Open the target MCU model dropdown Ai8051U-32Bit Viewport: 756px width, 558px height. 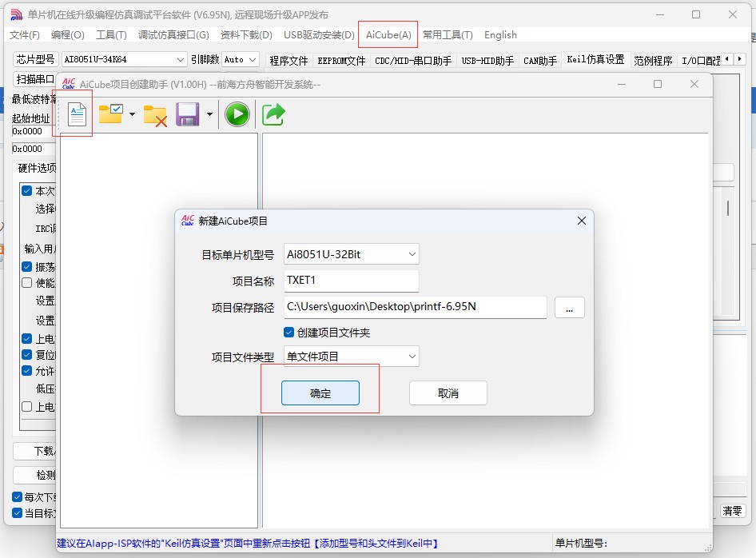[x=351, y=254]
